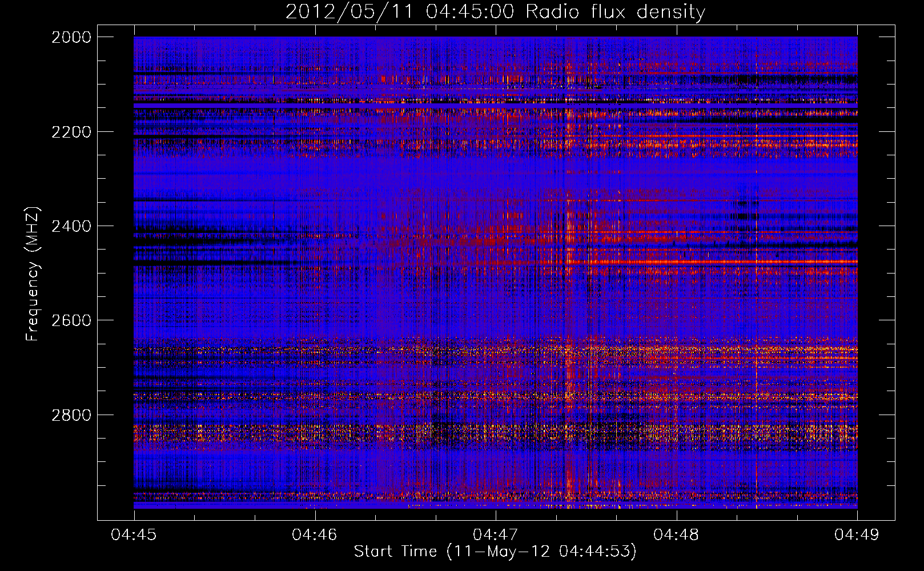Click the 04:49 time tick label
924x571 pixels.
pyautogui.click(x=857, y=534)
